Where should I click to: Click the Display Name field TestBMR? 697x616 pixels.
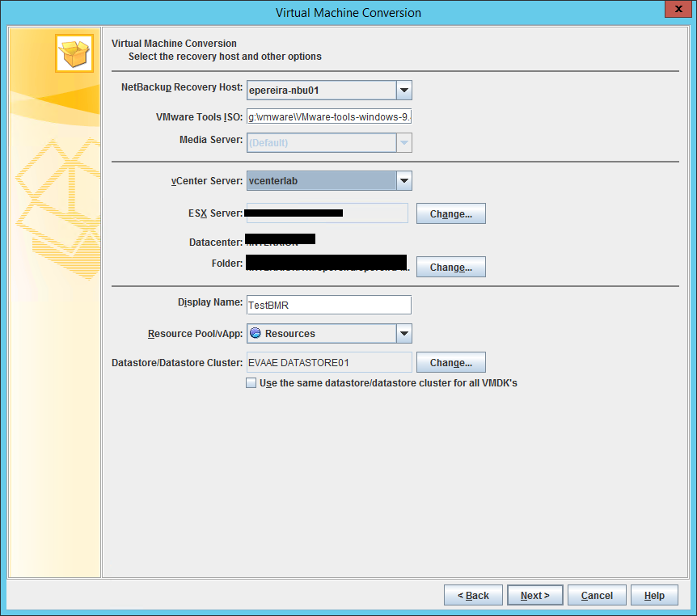329,305
